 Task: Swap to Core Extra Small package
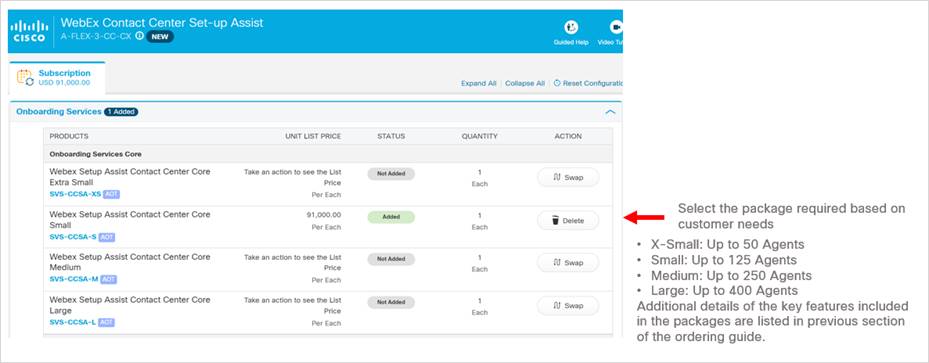[x=568, y=177]
